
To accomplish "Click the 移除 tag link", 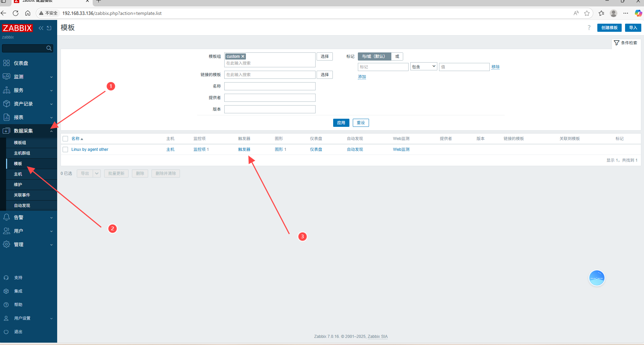I will (496, 67).
